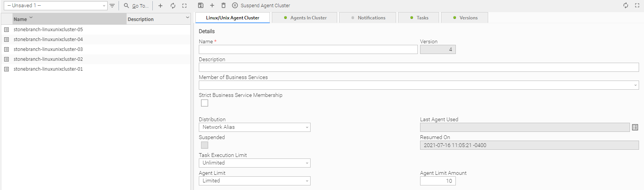The width and height of the screenshot is (644, 190).
Task: Click into the Name input field
Action: click(x=308, y=49)
